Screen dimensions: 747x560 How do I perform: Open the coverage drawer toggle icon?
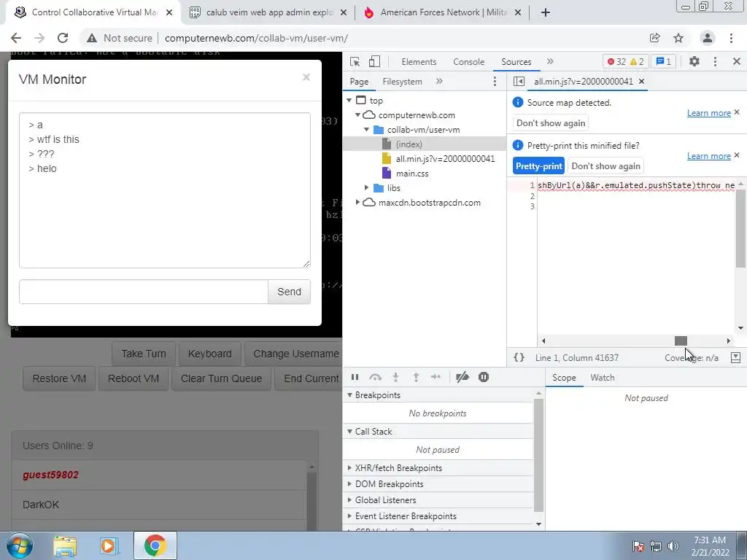point(735,357)
